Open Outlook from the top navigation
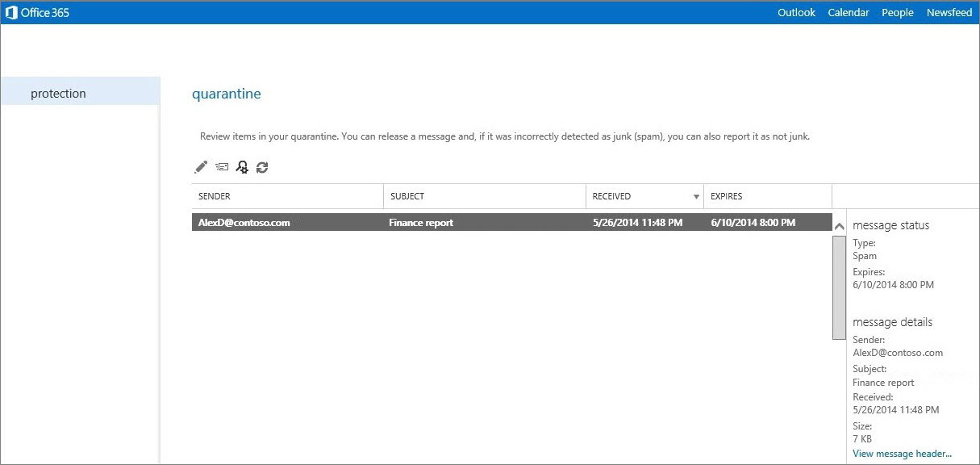980x465 pixels. tap(796, 12)
